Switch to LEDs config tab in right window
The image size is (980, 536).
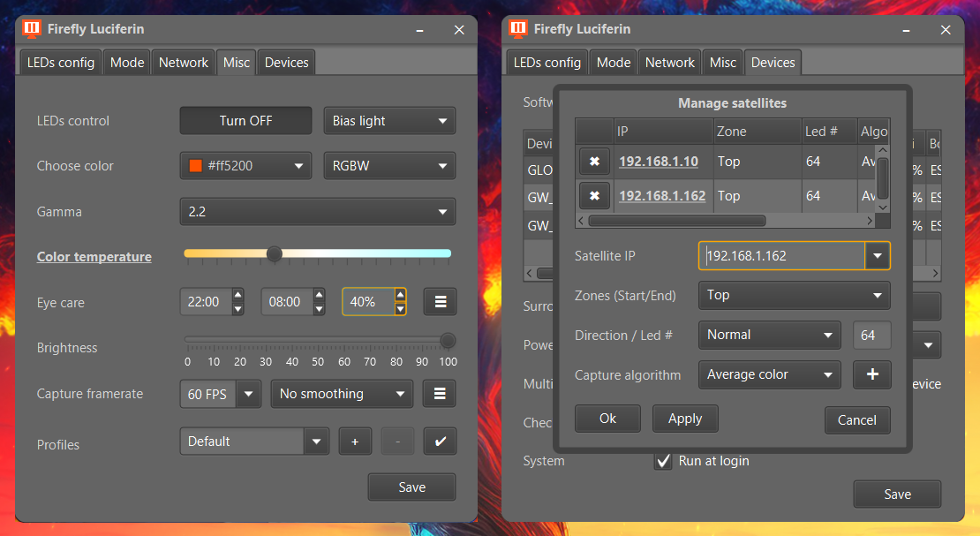coord(547,63)
